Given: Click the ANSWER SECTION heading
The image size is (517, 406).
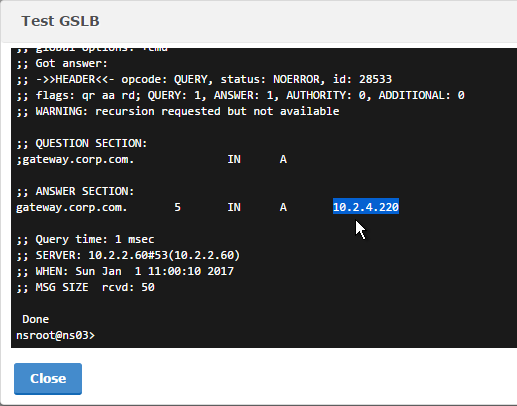Looking at the screenshot, I should click(x=75, y=191).
